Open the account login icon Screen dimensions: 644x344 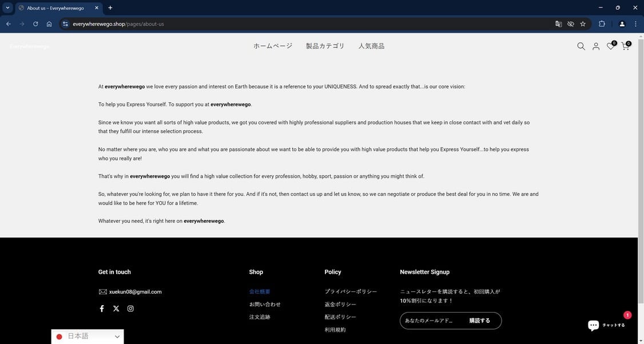[595, 46]
